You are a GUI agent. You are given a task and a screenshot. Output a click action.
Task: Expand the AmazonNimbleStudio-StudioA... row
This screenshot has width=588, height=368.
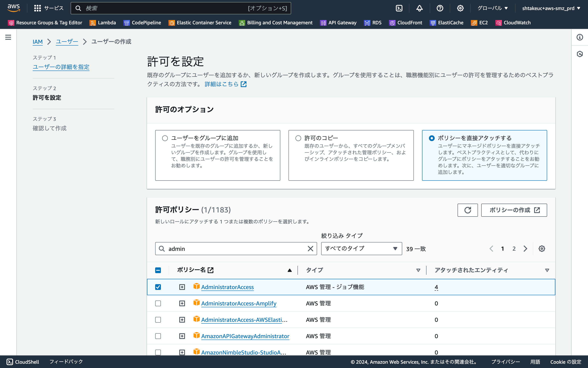pos(182,352)
